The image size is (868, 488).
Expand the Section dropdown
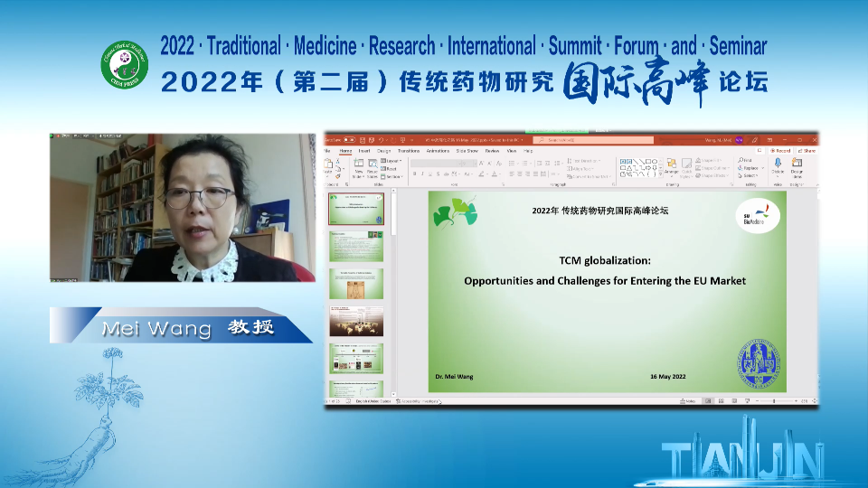(x=392, y=175)
